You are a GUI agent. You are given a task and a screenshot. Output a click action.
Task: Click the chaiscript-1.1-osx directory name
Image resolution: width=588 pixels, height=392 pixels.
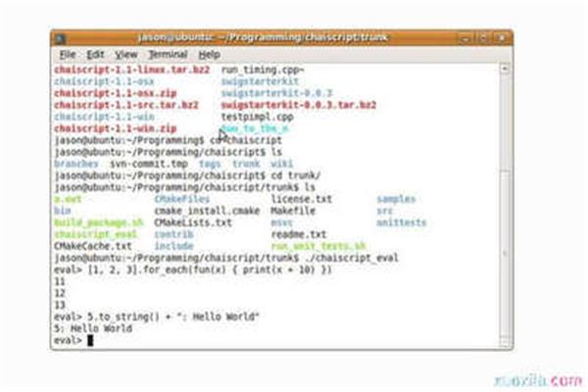[104, 81]
